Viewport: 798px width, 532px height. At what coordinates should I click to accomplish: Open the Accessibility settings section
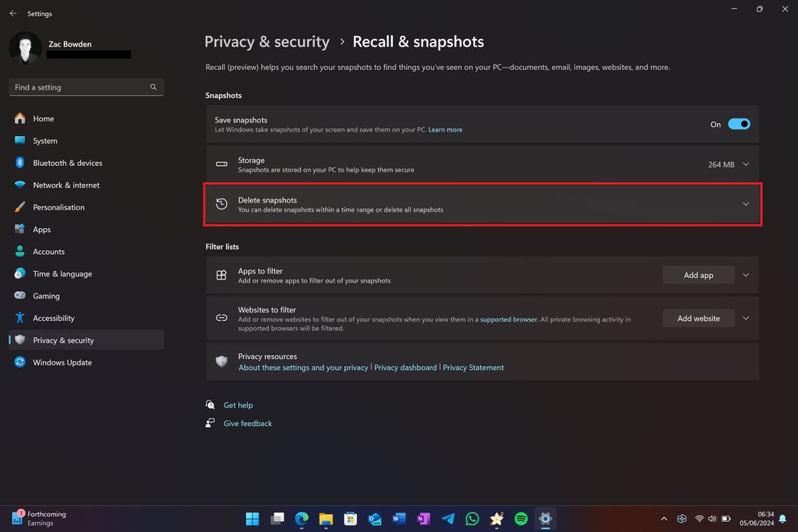point(54,318)
